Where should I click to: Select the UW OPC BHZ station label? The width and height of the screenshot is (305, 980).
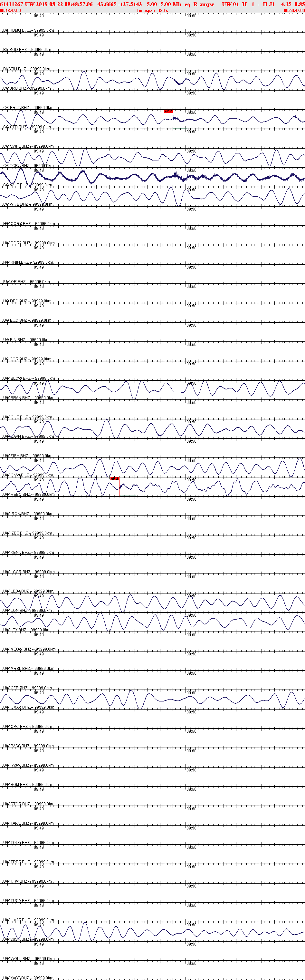pos(27,727)
